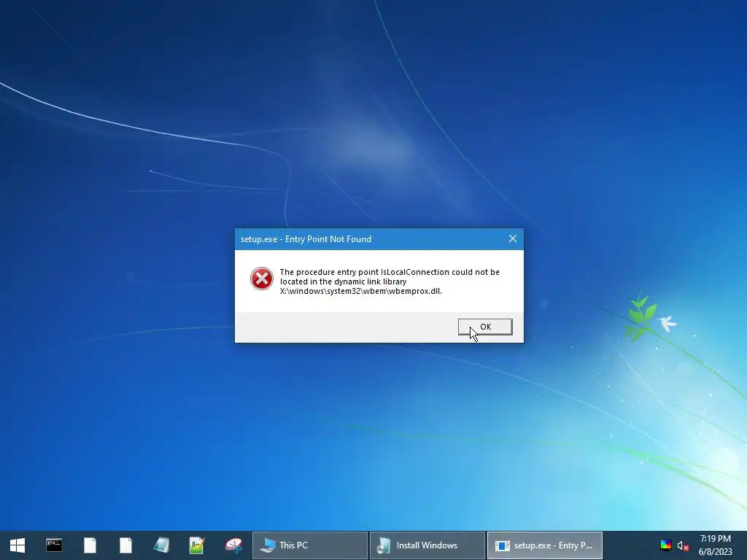
Task: Close the setup.exe error dialog
Action: (513, 238)
